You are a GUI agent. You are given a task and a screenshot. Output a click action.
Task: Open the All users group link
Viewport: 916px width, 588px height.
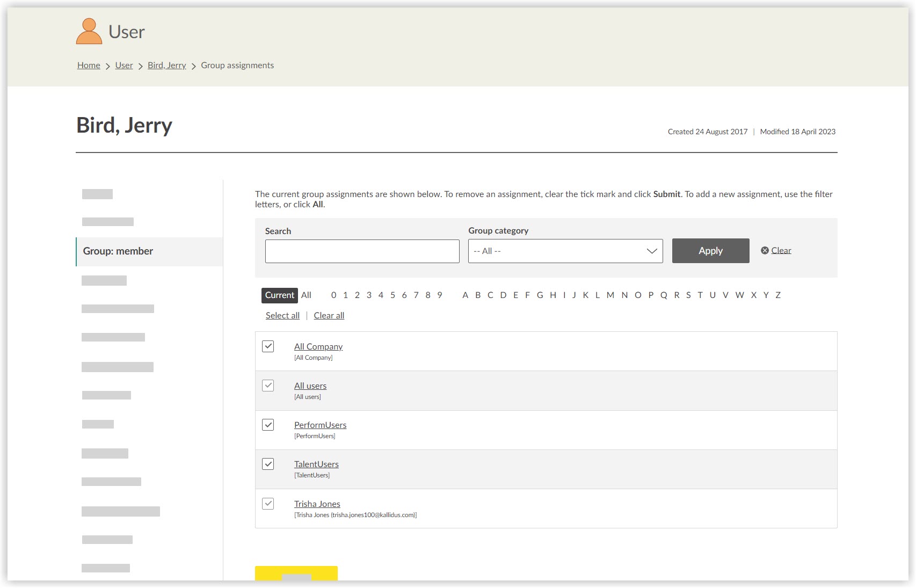click(x=310, y=386)
